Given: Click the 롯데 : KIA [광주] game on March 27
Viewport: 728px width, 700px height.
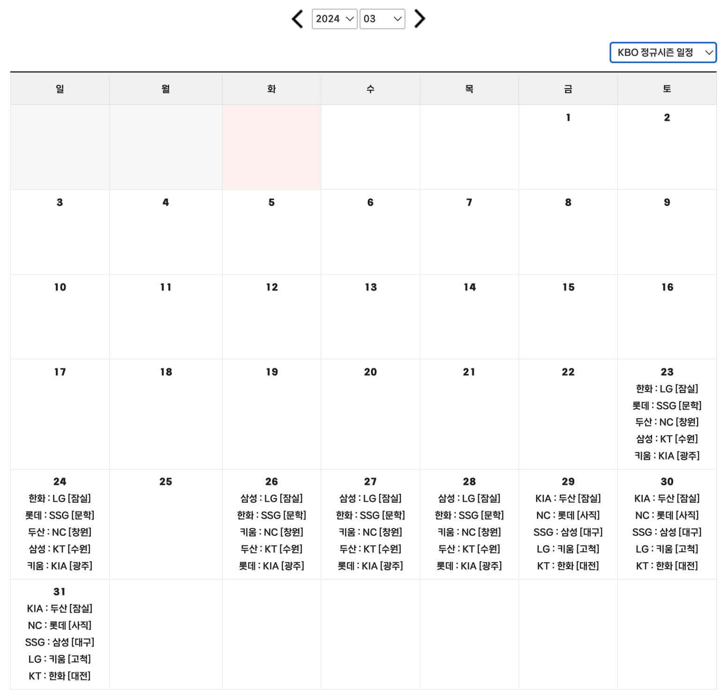Looking at the screenshot, I should point(370,566).
